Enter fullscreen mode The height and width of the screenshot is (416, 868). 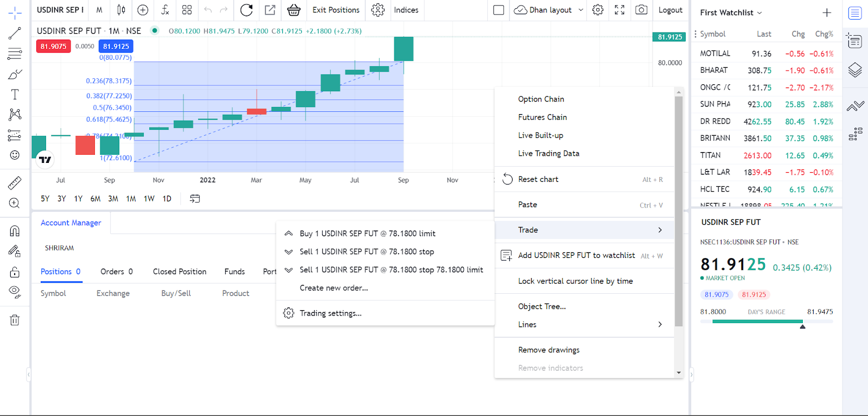pos(620,10)
